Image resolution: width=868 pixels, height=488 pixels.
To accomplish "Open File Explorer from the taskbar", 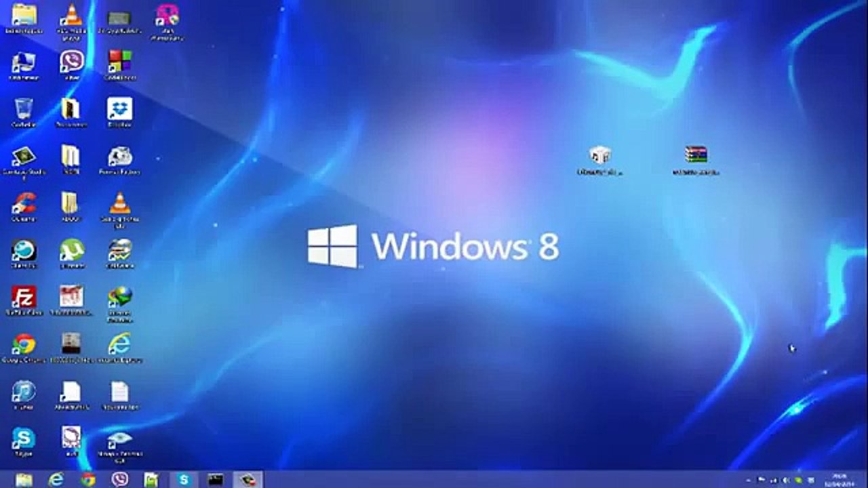I will click(24, 480).
